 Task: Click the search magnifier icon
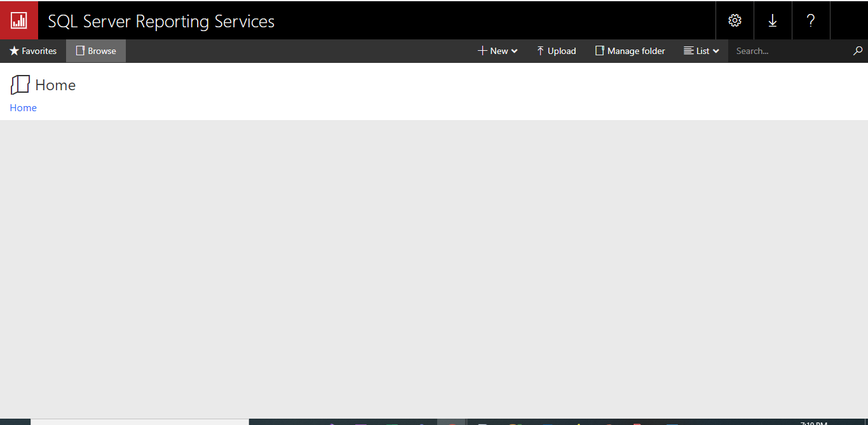point(858,51)
